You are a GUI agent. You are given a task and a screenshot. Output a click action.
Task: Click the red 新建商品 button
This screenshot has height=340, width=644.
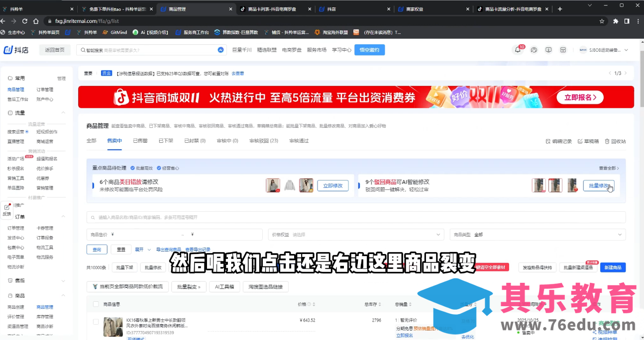coord(613,267)
